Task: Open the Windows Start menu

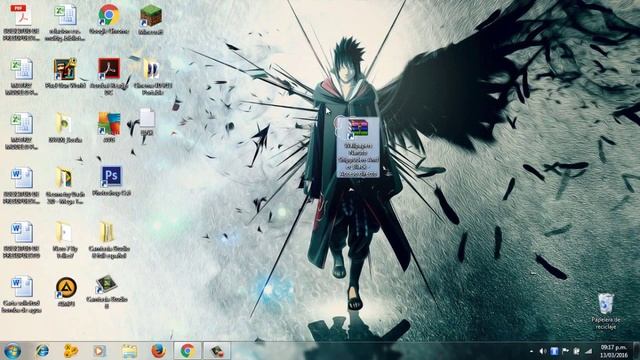Action: 12,351
